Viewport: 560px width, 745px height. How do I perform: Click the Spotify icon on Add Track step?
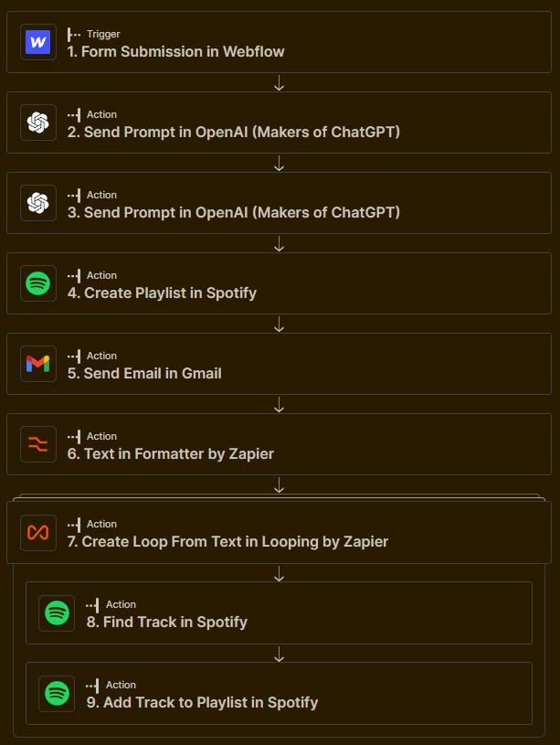click(57, 692)
